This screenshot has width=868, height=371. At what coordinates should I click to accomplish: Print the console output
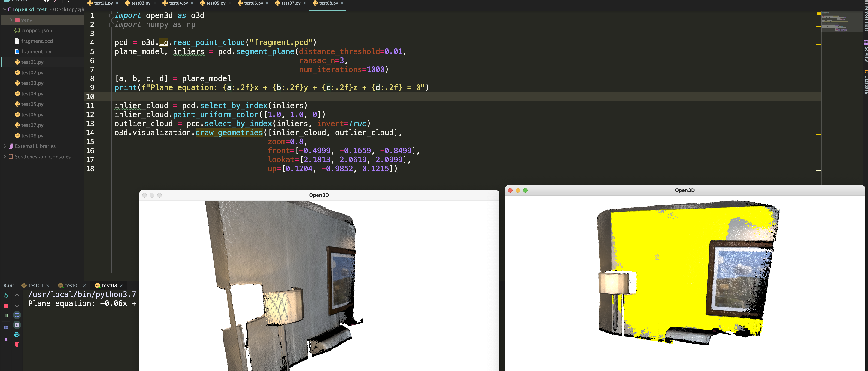pos(17,335)
